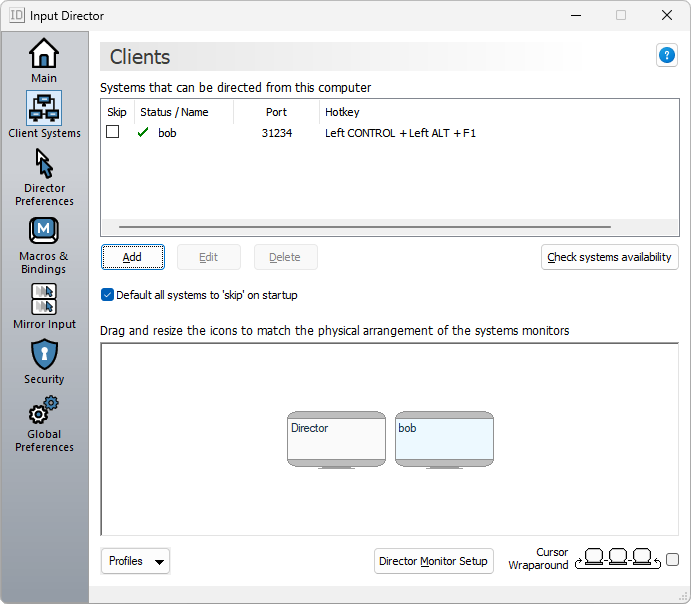
Task: Open the Main home icon
Action: [x=44, y=54]
